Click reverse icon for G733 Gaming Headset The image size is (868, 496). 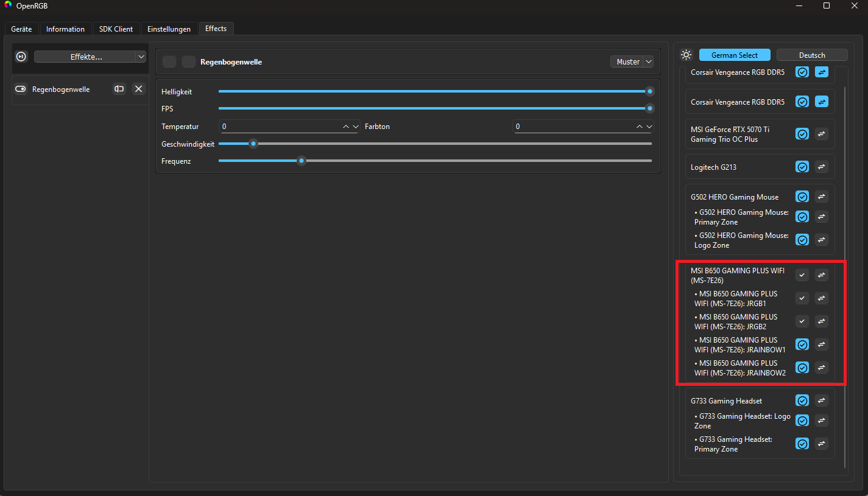(822, 400)
